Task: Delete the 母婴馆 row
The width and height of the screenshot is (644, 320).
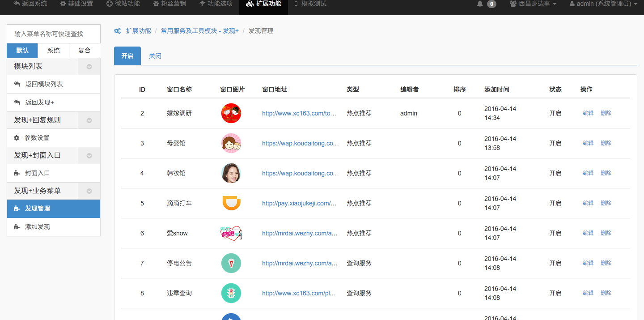Action: [606, 143]
